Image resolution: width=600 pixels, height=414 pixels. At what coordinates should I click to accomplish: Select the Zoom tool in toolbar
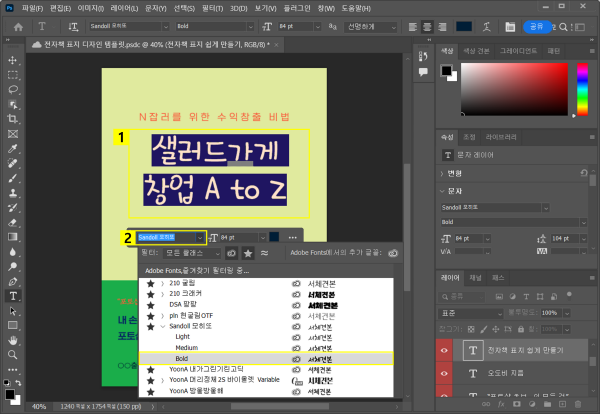13,354
